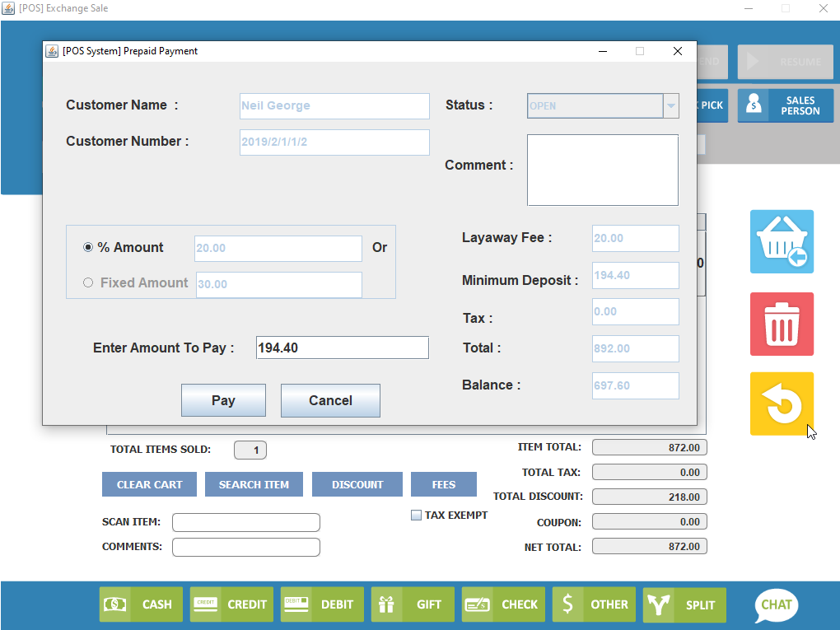Viewport: 840px width, 630px height.
Task: Click the Total Discount value 218.00
Action: pyautogui.click(x=649, y=497)
